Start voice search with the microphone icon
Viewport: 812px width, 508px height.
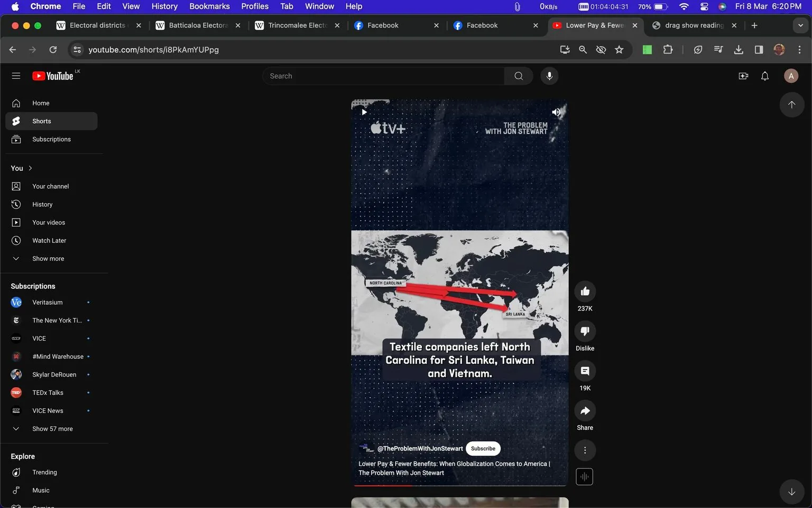(549, 76)
